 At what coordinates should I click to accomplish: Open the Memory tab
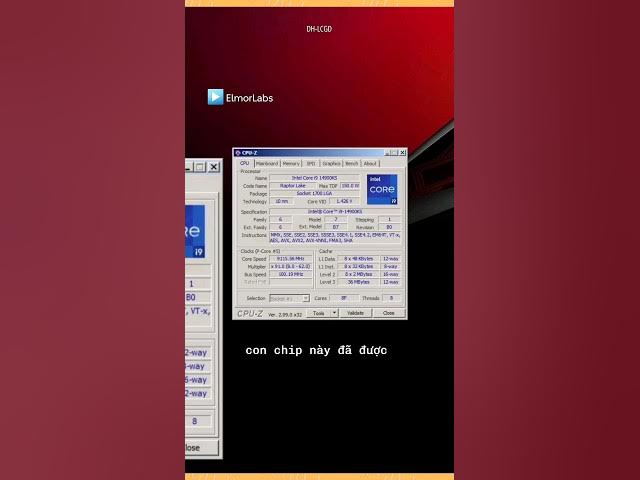click(291, 163)
